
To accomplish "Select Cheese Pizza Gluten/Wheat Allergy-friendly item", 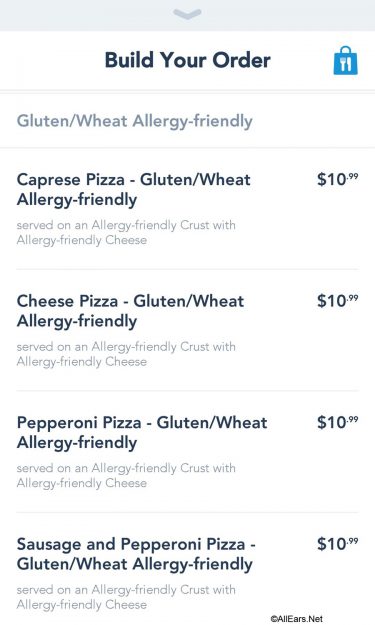I will (187, 330).
